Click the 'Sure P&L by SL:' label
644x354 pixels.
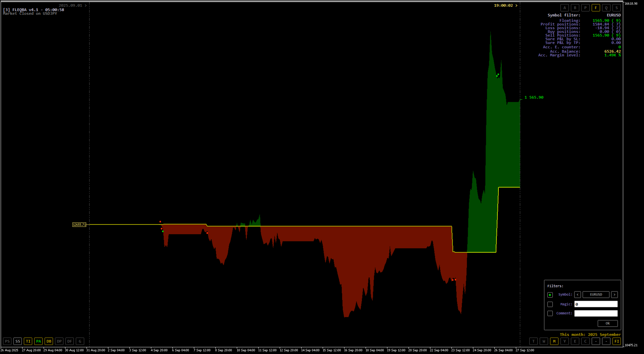click(x=563, y=39)
